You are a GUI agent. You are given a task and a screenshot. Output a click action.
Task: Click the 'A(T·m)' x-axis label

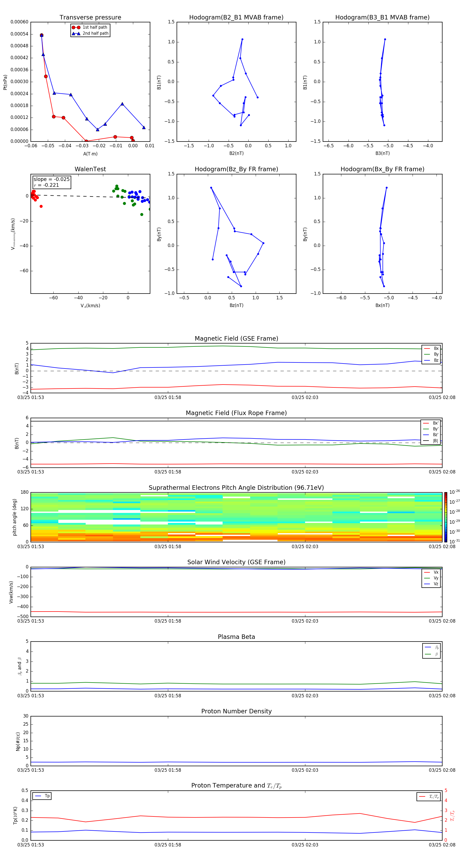(x=90, y=154)
